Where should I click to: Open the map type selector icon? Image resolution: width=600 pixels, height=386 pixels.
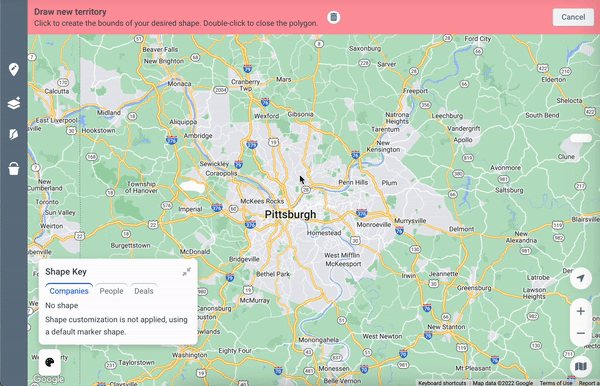(580, 366)
